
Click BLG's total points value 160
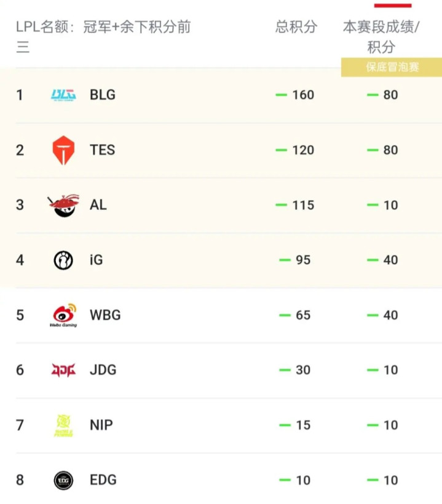tap(303, 95)
